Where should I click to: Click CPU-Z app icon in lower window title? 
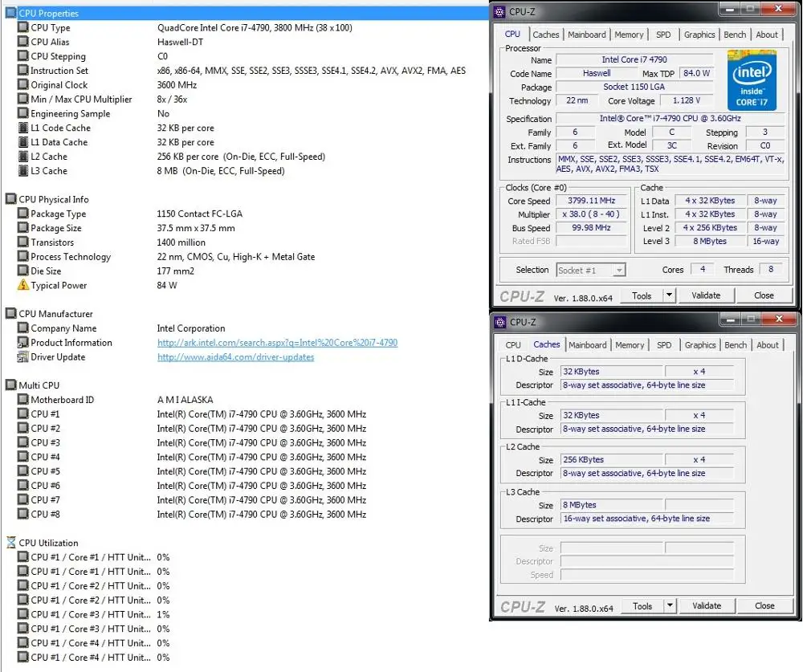click(499, 322)
